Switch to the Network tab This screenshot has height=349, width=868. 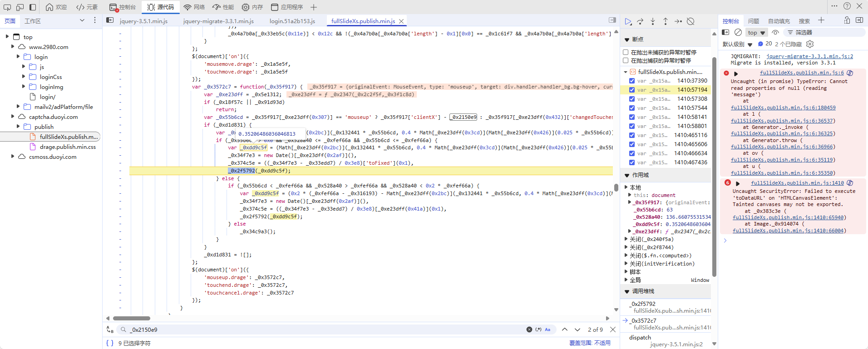194,7
